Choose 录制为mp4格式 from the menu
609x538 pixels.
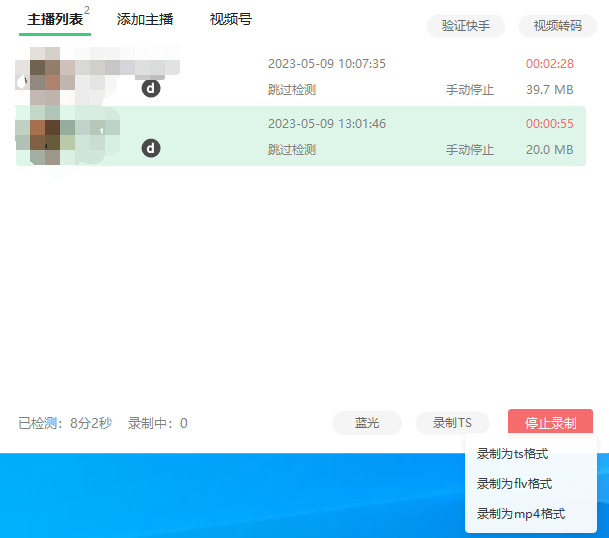[x=520, y=514]
